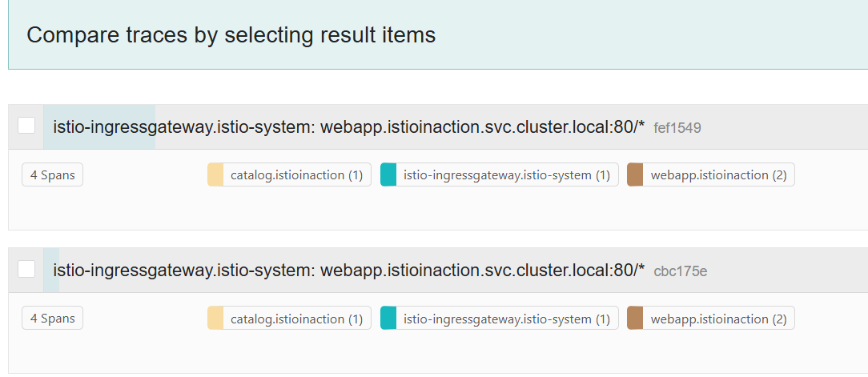Select catalog.istioinaction (1) tag in trace cbc175e

click(289, 319)
